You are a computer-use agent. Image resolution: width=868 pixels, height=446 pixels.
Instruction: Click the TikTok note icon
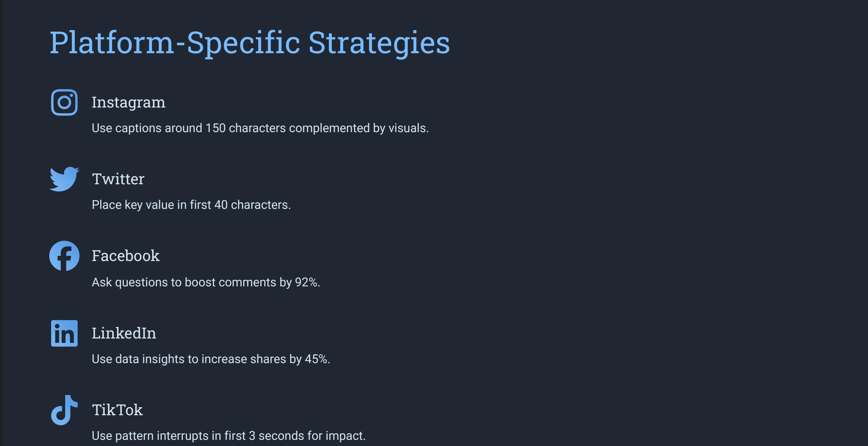point(64,410)
